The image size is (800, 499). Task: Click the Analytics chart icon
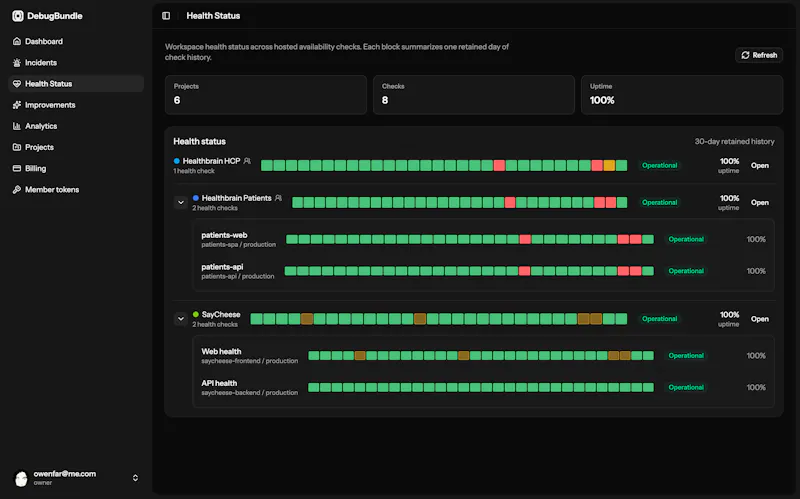click(17, 126)
